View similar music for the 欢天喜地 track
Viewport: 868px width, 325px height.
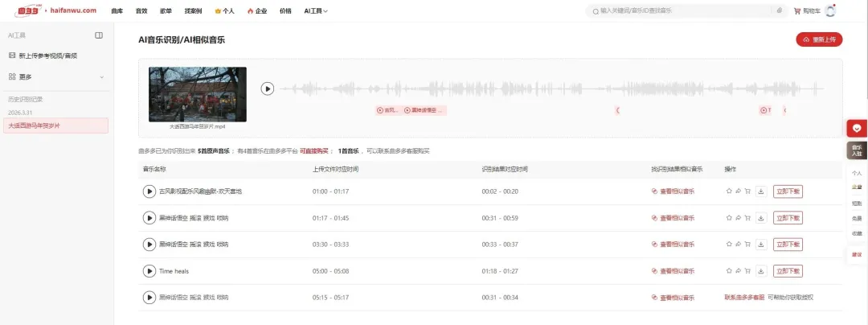point(674,191)
